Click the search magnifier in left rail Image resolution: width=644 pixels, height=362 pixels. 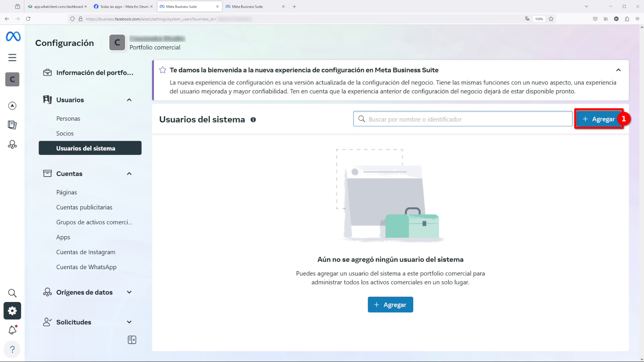(x=12, y=293)
